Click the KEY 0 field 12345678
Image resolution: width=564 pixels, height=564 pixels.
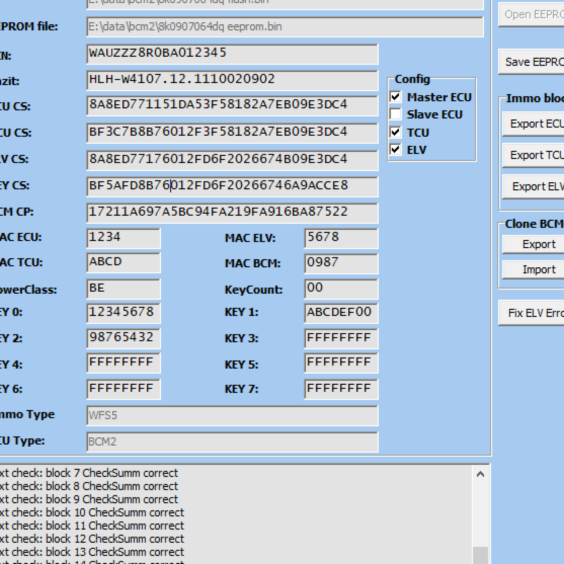coord(123,313)
